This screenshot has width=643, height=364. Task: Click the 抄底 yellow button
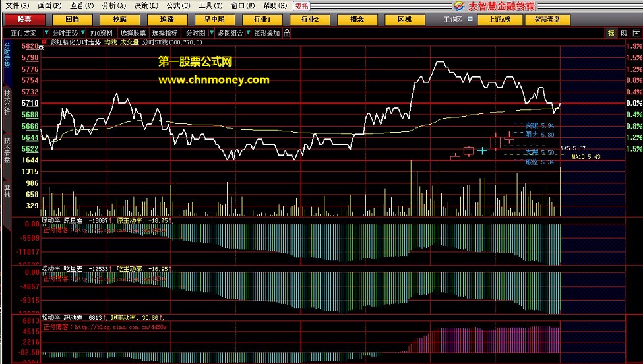tap(120, 19)
